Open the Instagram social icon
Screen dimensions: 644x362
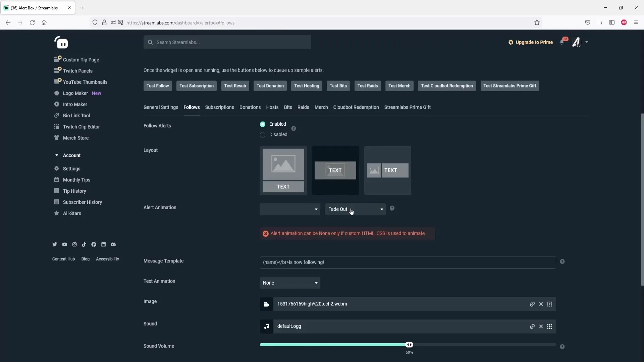[x=74, y=244]
